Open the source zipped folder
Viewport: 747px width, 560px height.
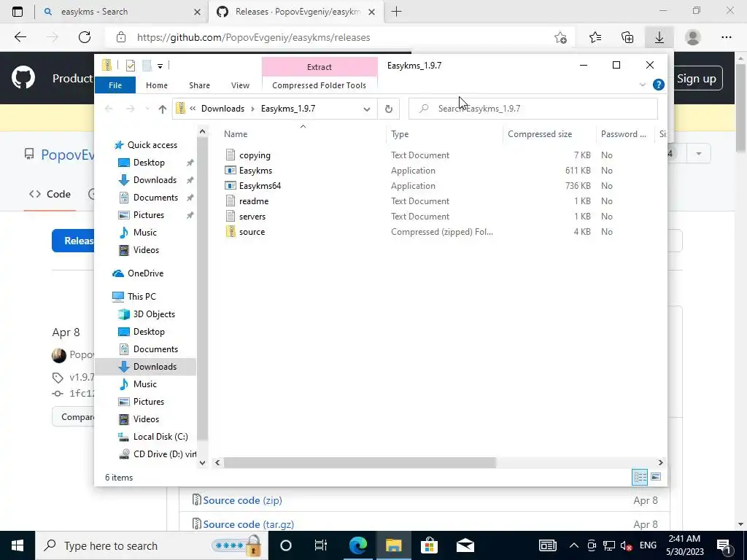[x=252, y=232]
